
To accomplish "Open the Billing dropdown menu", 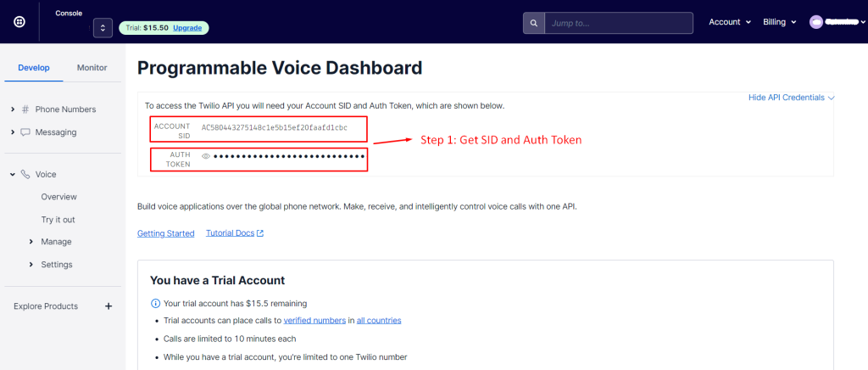I will [779, 22].
